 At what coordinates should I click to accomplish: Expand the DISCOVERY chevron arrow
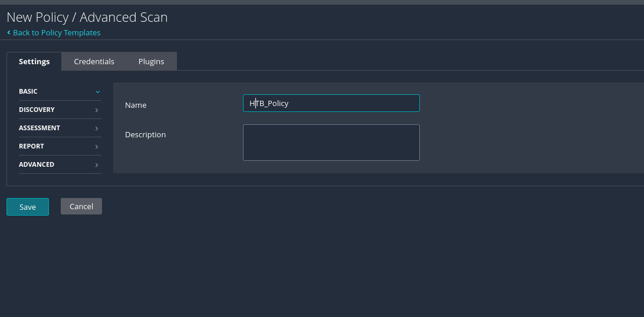click(97, 110)
